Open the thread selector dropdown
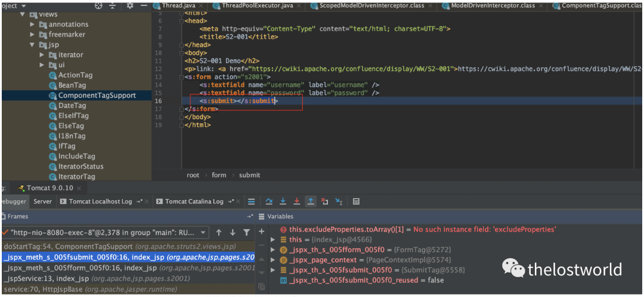644x297 pixels. point(203,233)
